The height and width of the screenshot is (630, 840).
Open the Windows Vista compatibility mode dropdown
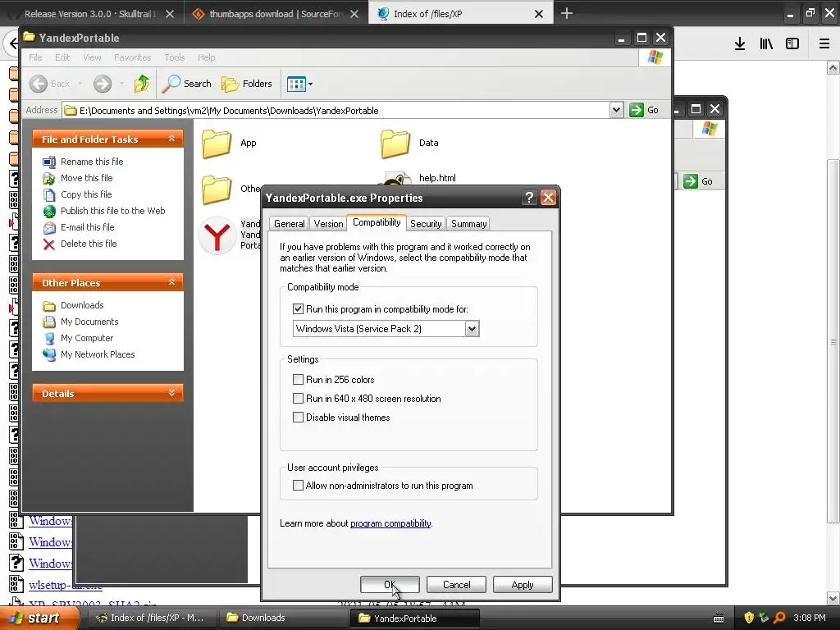pyautogui.click(x=472, y=329)
